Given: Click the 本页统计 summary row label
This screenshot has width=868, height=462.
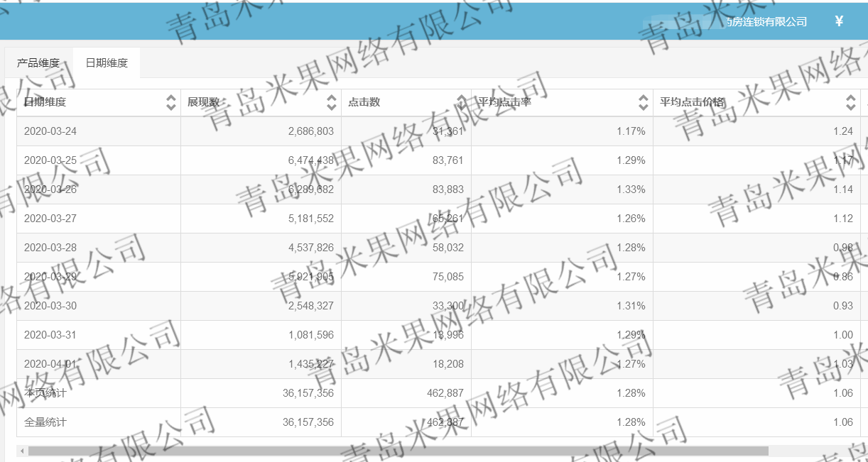Looking at the screenshot, I should coord(45,393).
